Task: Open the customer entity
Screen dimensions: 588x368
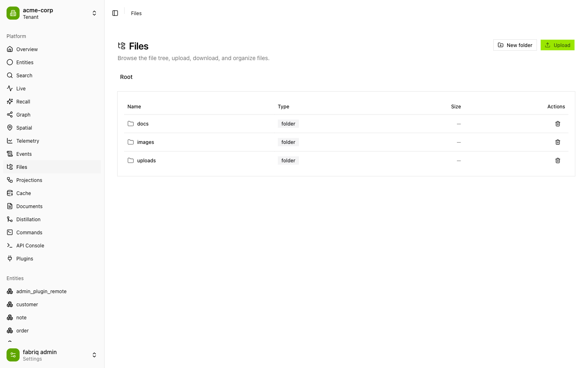Action: click(52, 304)
